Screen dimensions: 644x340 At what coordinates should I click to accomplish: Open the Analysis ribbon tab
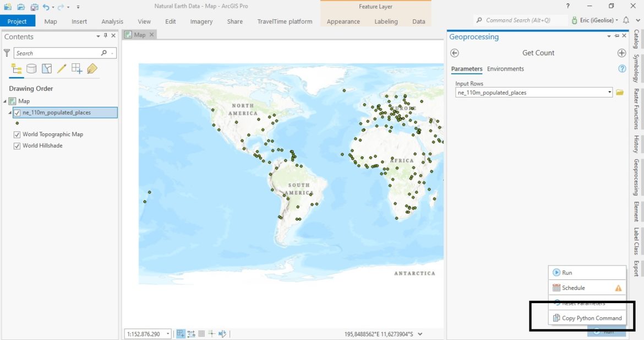tap(112, 21)
